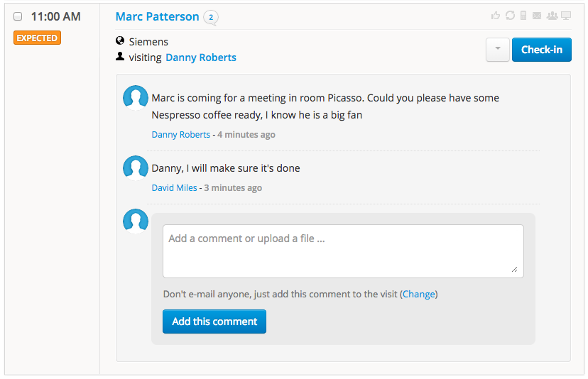Click the comment count bubble showing 2
The width and height of the screenshot is (588, 379).
(x=211, y=17)
